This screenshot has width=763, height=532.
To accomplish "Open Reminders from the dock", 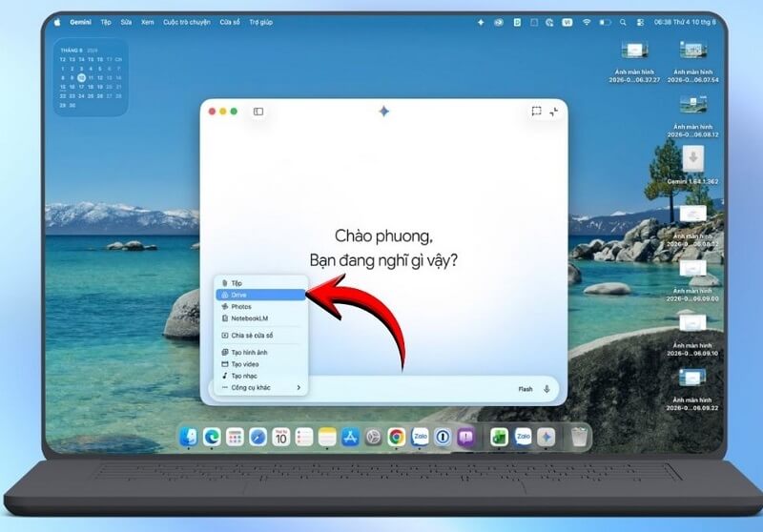I will tap(304, 437).
